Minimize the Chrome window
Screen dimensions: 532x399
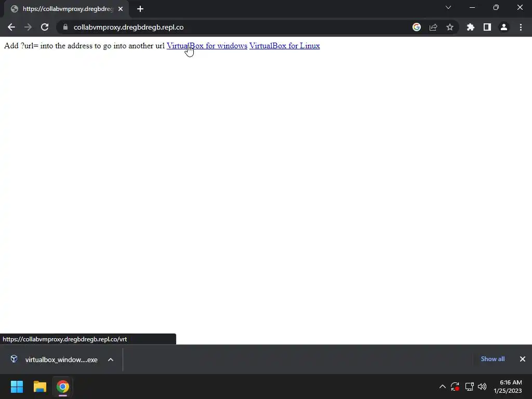[x=472, y=7]
